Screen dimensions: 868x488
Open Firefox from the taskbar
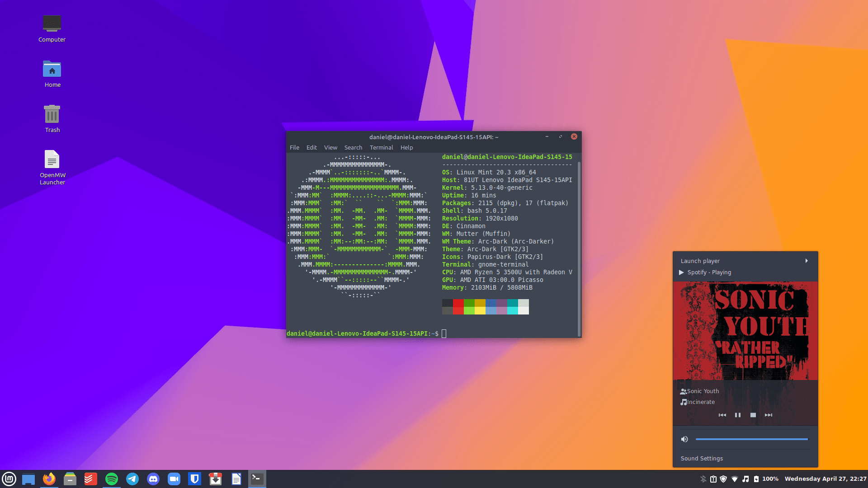(x=49, y=479)
